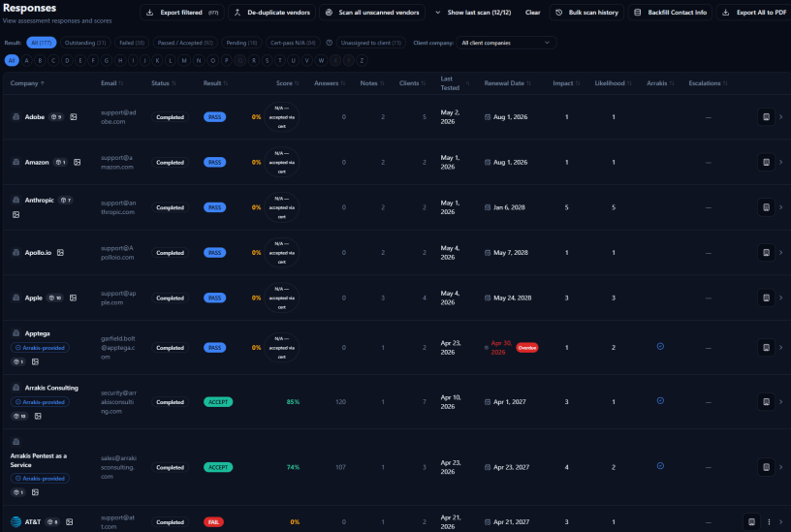Expand the Arrakis Consulting row chevron
791x532 pixels.
(781, 402)
